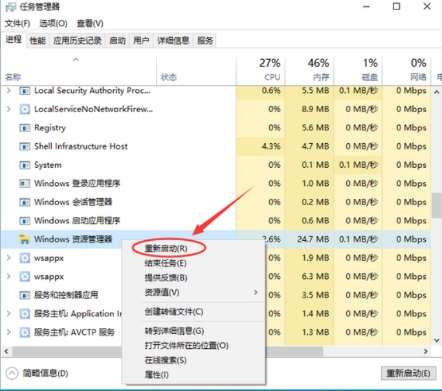Click the Local Security Authority Process icon
442x391 pixels.
pos(24,91)
